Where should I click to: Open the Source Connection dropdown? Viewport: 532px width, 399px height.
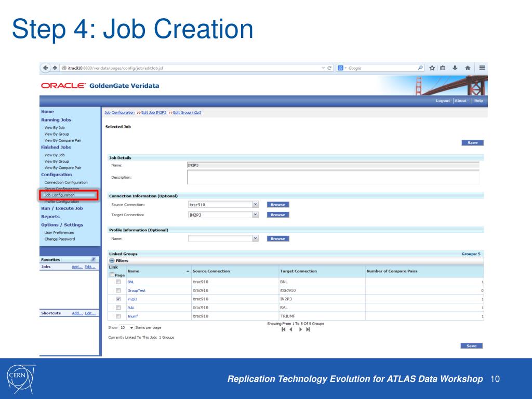point(255,204)
